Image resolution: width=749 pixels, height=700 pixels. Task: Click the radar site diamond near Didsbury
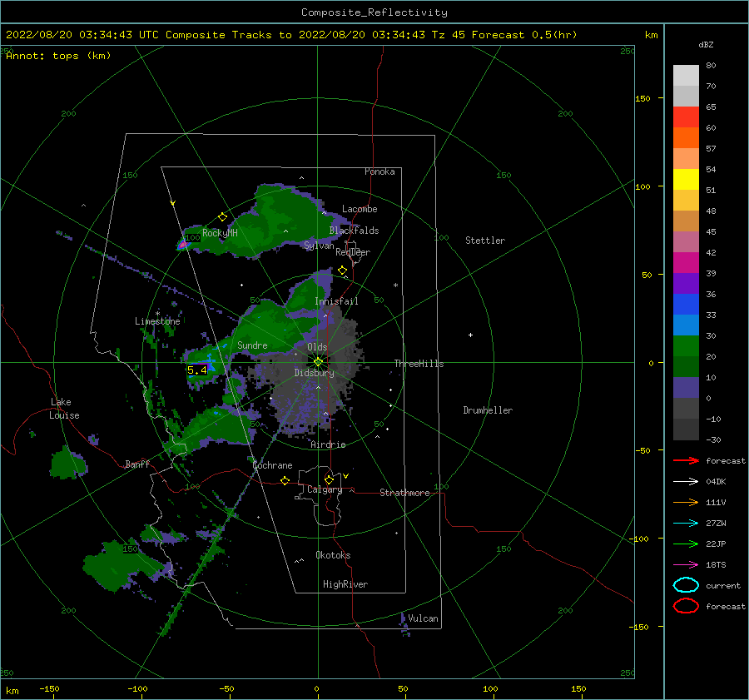(318, 362)
